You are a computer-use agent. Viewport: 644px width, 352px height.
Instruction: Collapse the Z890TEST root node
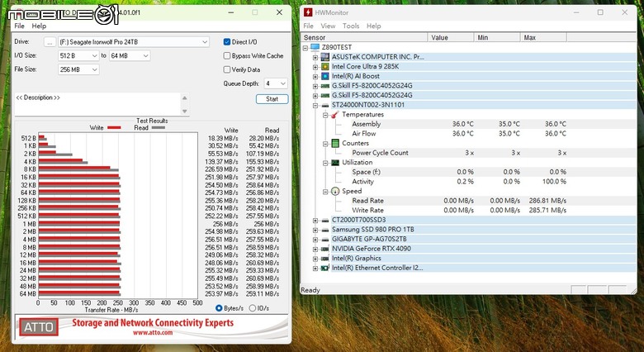pos(305,48)
